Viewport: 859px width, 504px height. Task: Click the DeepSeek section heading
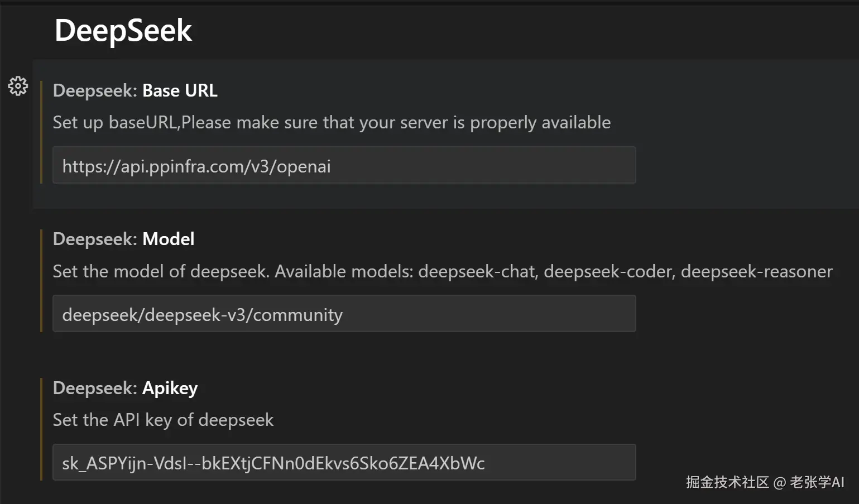click(123, 30)
